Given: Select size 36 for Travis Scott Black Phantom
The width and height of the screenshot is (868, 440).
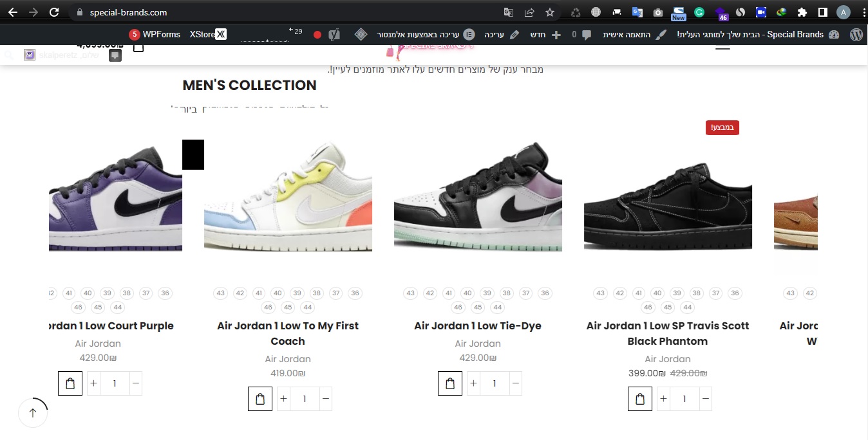Looking at the screenshot, I should point(735,293).
